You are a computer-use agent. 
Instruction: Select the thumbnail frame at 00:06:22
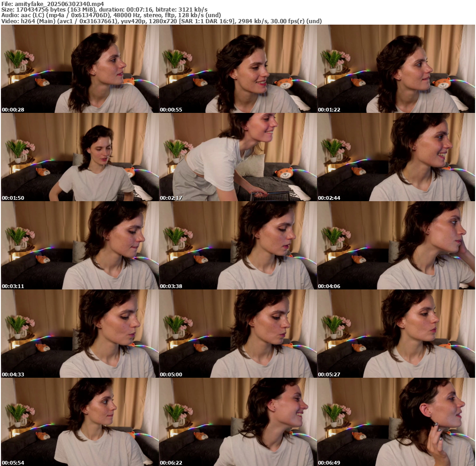coord(238,422)
